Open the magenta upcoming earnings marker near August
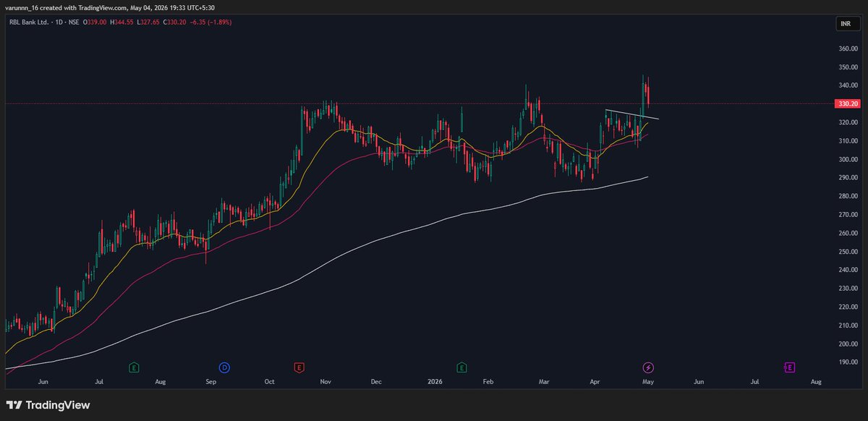This screenshot has height=421, width=868. pyautogui.click(x=789, y=367)
